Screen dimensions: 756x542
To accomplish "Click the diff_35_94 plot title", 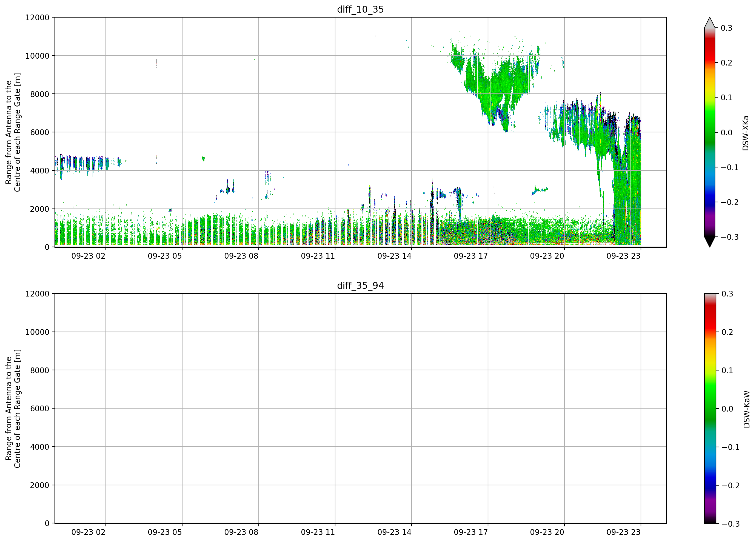I will tap(360, 286).
